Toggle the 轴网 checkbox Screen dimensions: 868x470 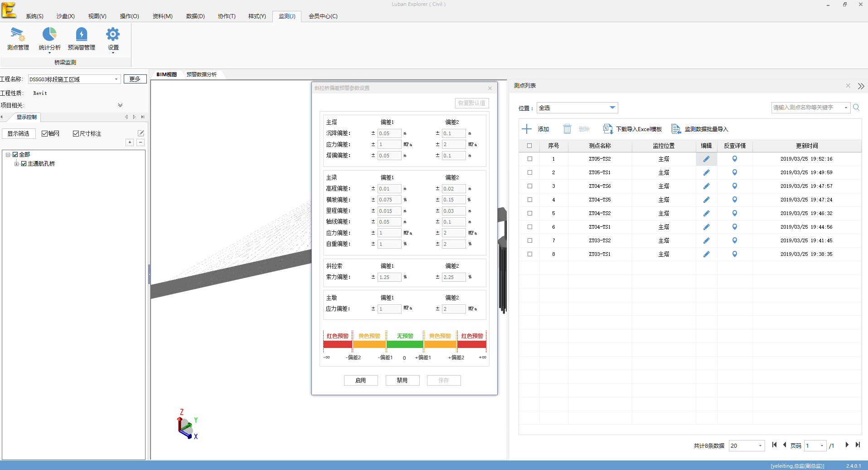pyautogui.click(x=44, y=133)
